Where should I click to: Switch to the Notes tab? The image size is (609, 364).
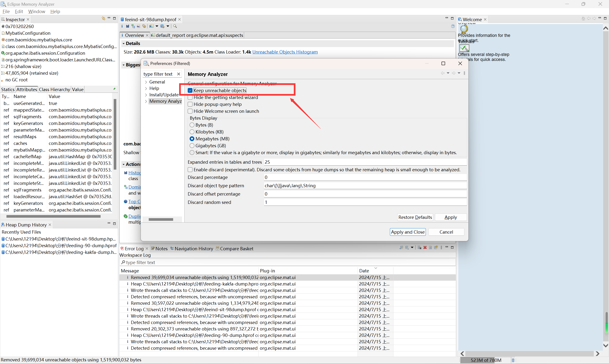[x=159, y=248]
